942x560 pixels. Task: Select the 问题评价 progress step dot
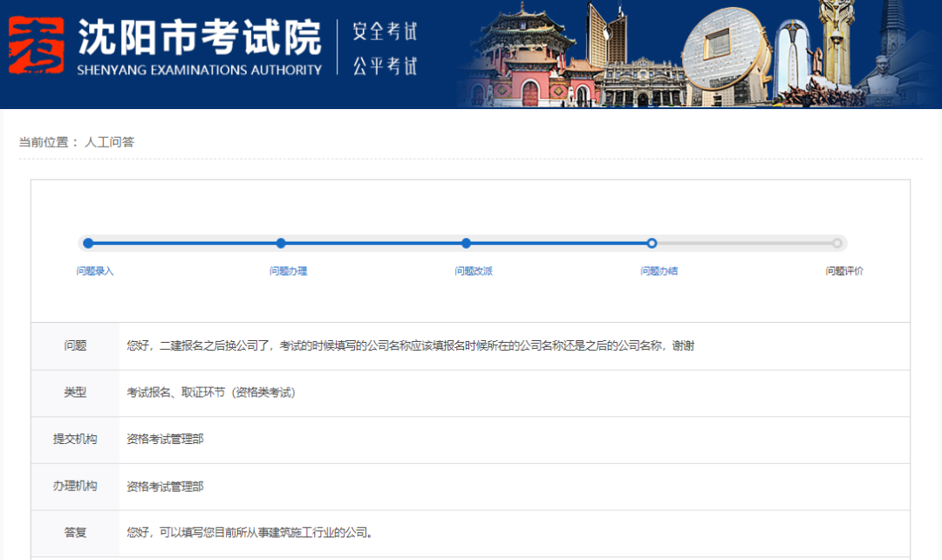pyautogui.click(x=836, y=243)
